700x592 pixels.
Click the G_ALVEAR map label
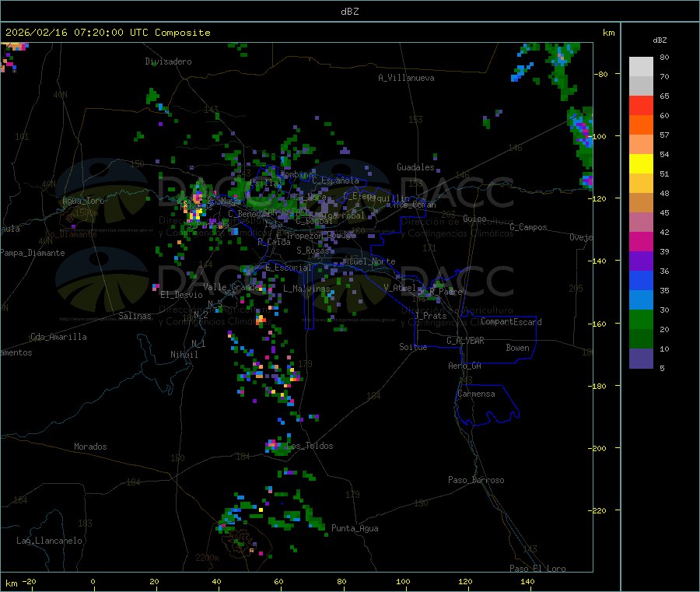pyautogui.click(x=465, y=341)
